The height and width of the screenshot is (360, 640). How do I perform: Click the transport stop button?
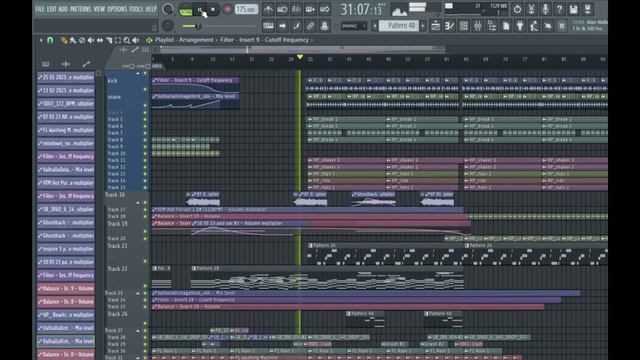click(x=213, y=9)
